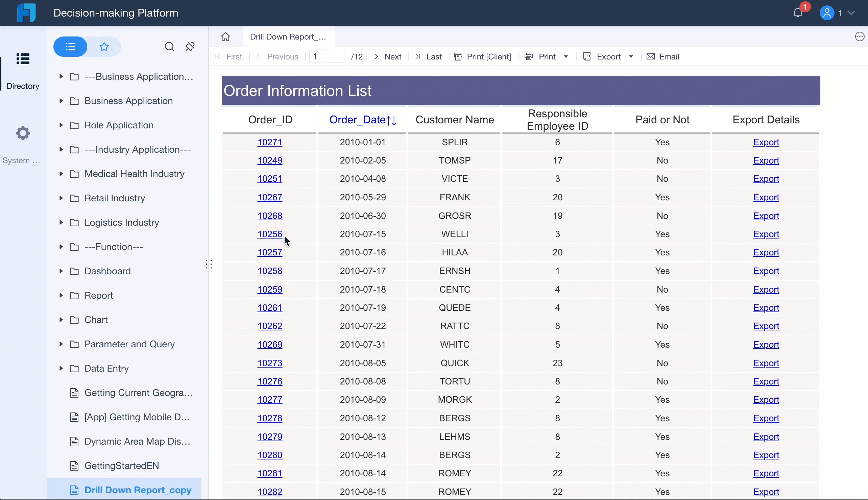Open Drill Down Report_copy item
868x500 pixels.
click(124, 490)
